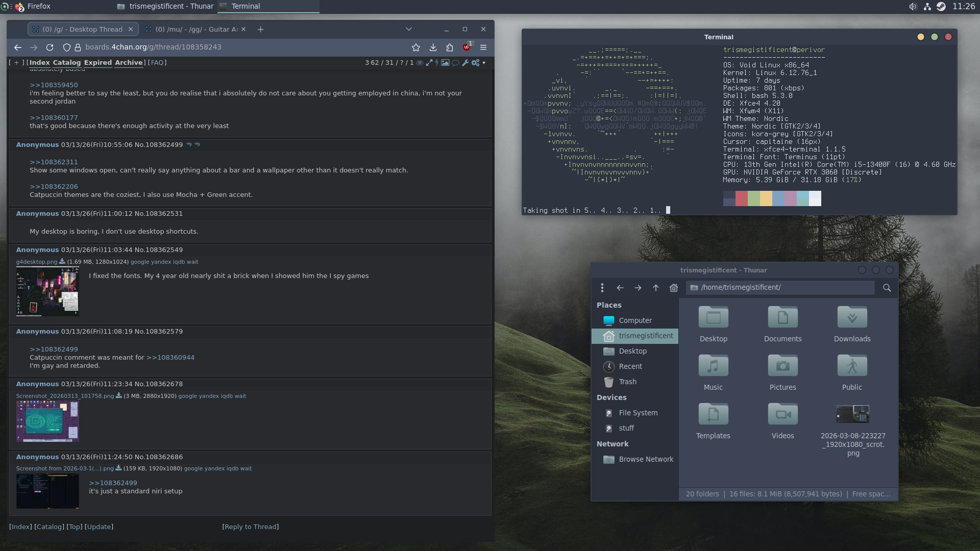Click the thread watcher eye icon

420,63
